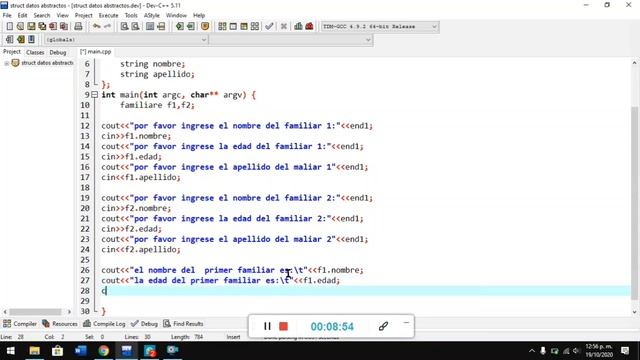Click the Toggle Bookmark icon in second toolbar row
The height and width of the screenshot is (360, 640).
point(20,40)
